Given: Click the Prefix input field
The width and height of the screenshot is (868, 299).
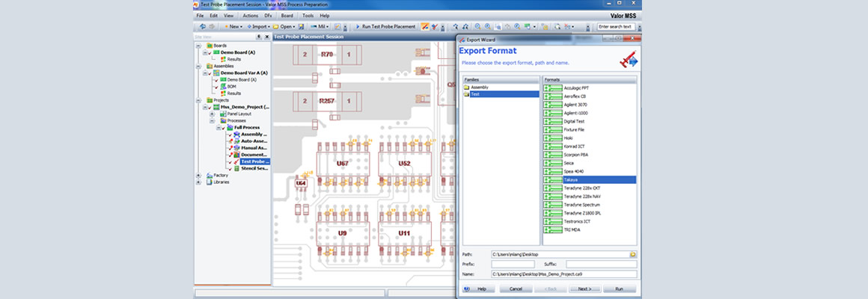Looking at the screenshot, I should pos(513,264).
